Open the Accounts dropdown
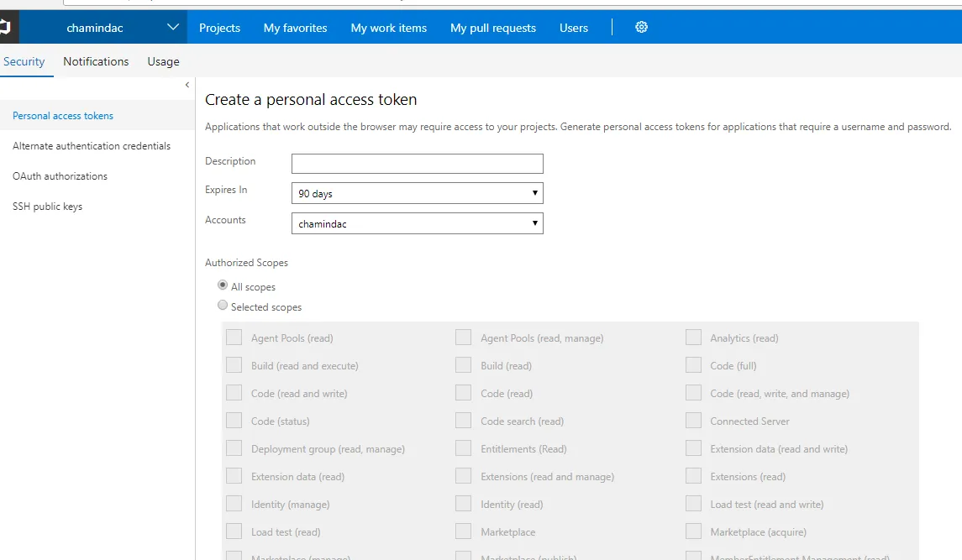 417,223
